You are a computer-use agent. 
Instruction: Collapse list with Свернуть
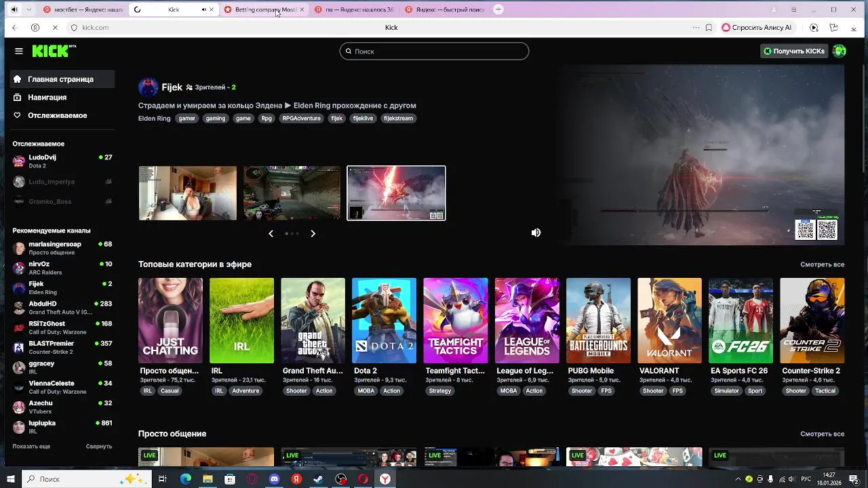(x=99, y=447)
